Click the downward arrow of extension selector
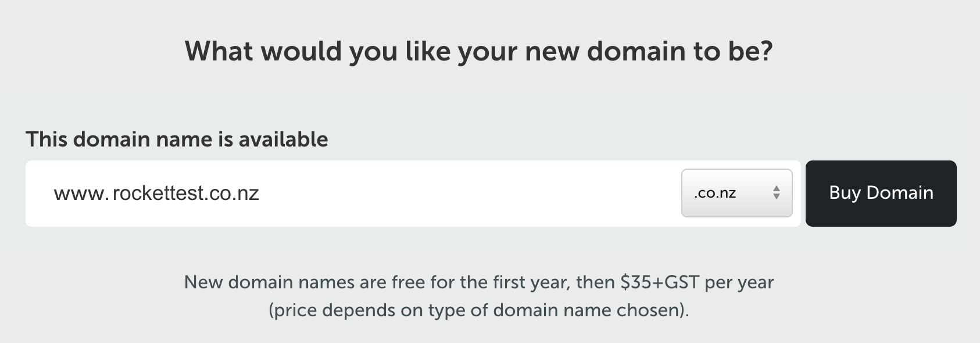Screen dimensions: 980x343 777,198
